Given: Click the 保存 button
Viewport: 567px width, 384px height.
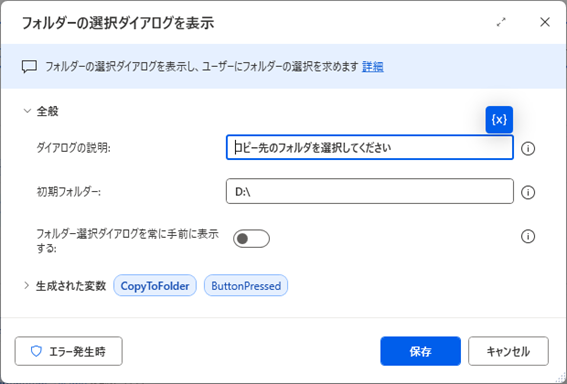Looking at the screenshot, I should tap(421, 351).
